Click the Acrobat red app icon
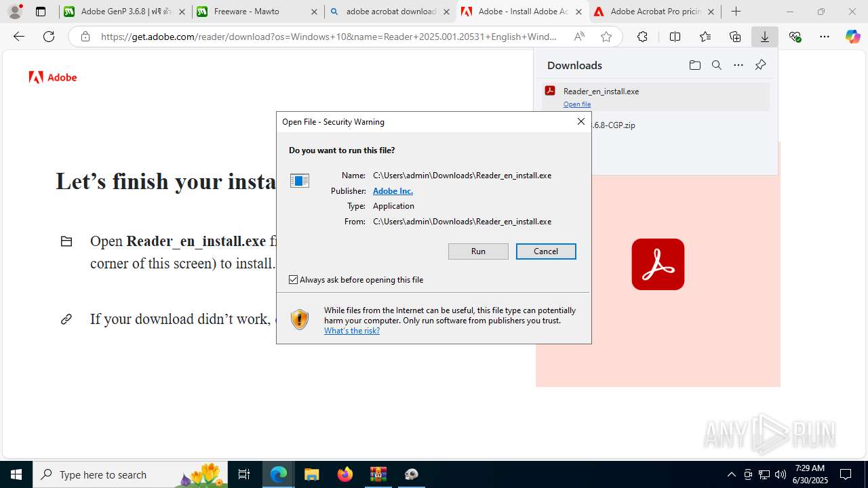 coord(658,264)
